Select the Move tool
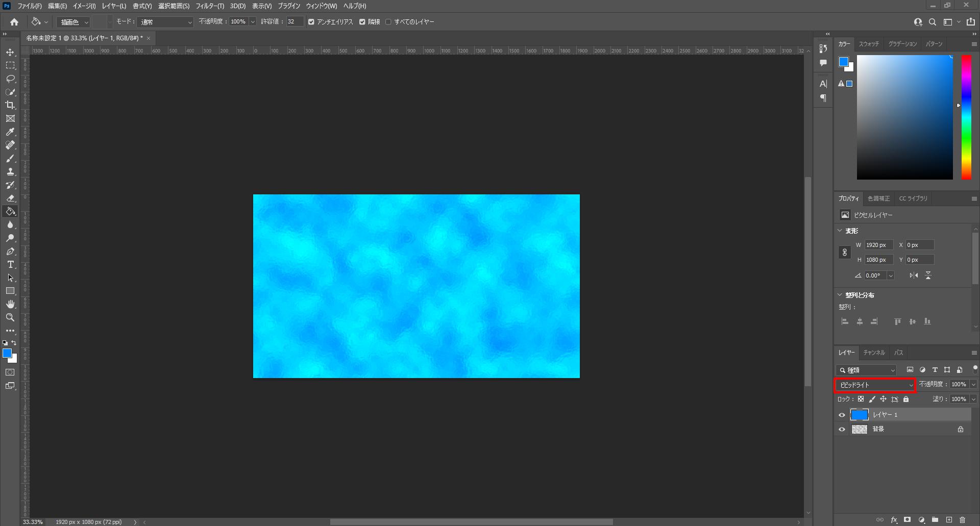 pos(10,53)
